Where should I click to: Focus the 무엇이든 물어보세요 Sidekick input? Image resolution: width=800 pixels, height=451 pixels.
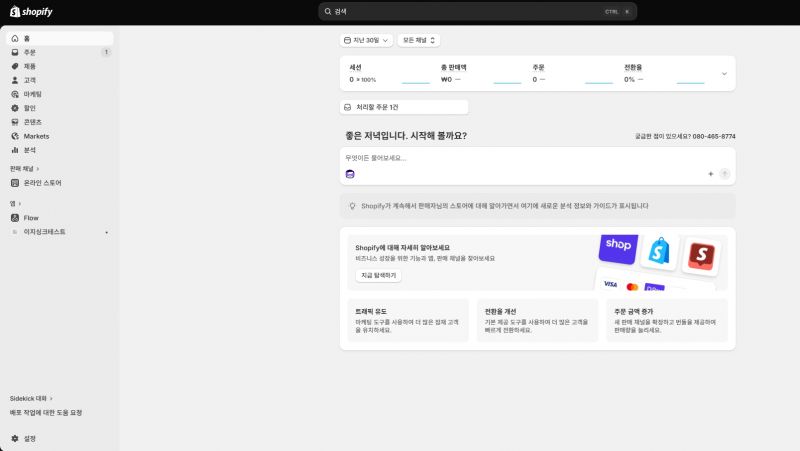click(x=537, y=158)
